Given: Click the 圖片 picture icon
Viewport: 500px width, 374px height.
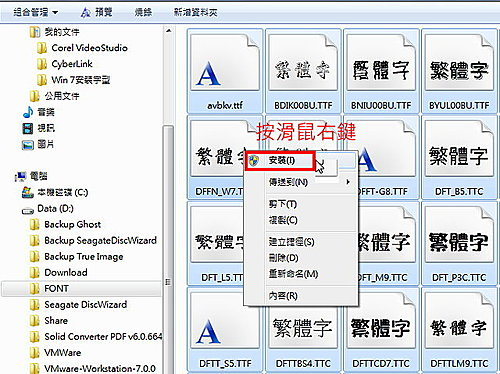Looking at the screenshot, I should pyautogui.click(x=28, y=145).
